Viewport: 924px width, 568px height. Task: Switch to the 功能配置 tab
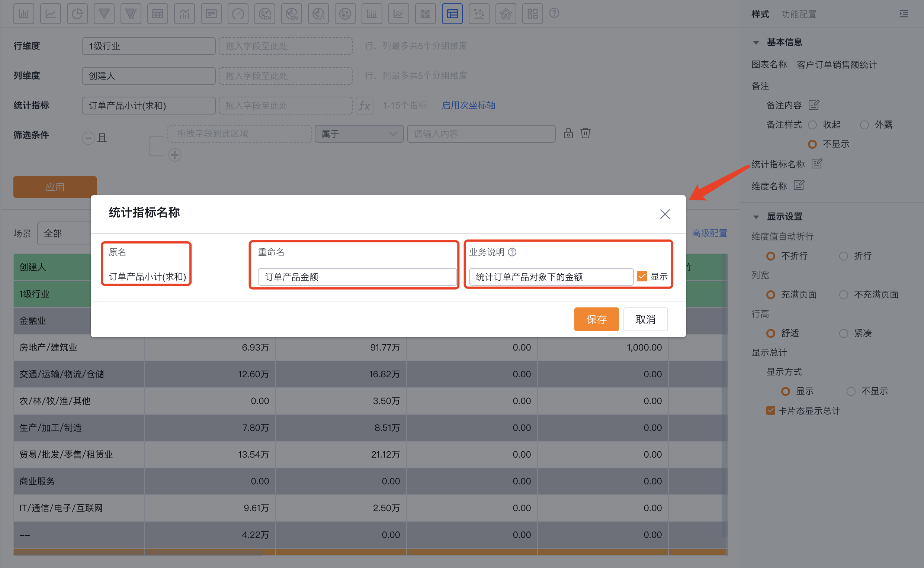click(798, 14)
